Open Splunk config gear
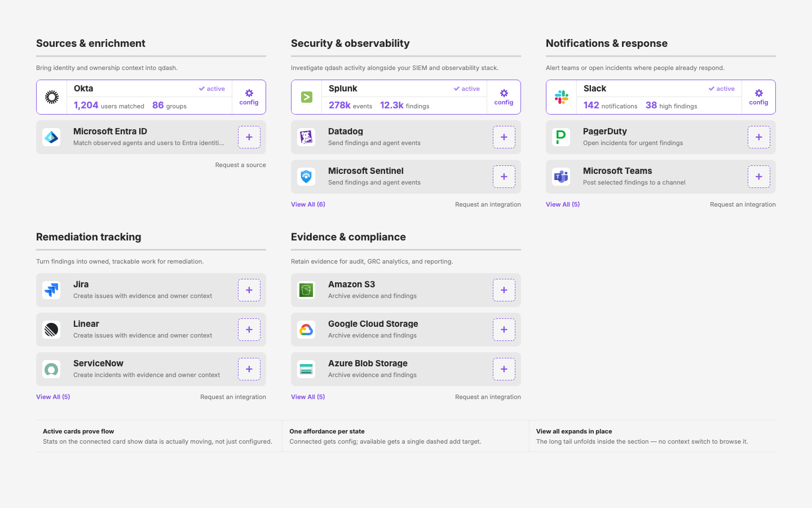This screenshot has width=812, height=508. (504, 97)
